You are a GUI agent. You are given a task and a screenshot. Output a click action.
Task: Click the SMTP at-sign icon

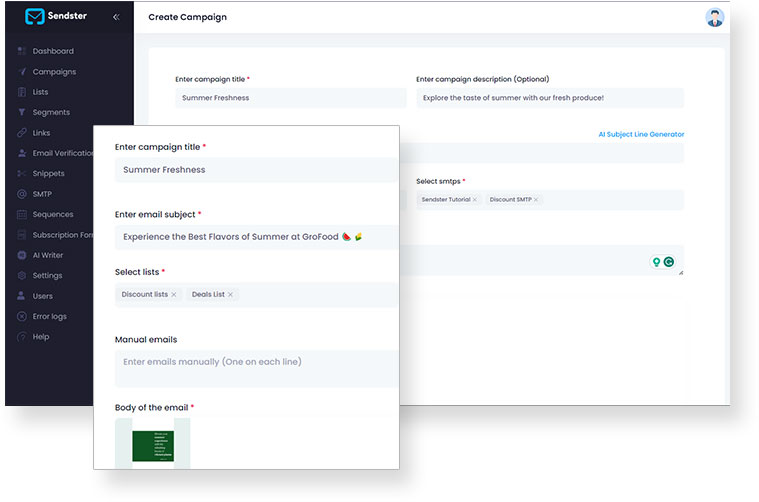click(22, 194)
